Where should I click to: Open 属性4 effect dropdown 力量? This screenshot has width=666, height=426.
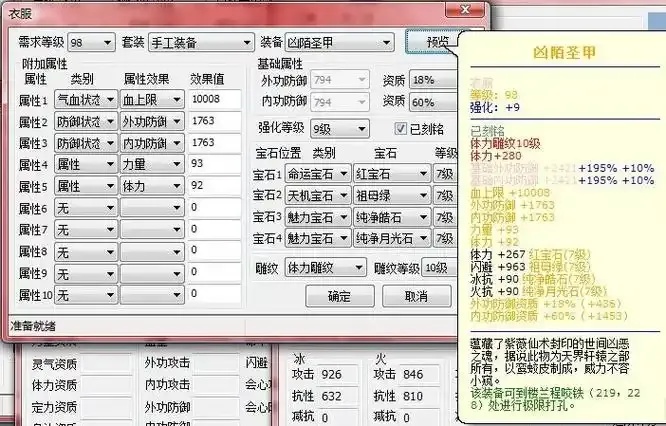pyautogui.click(x=152, y=165)
